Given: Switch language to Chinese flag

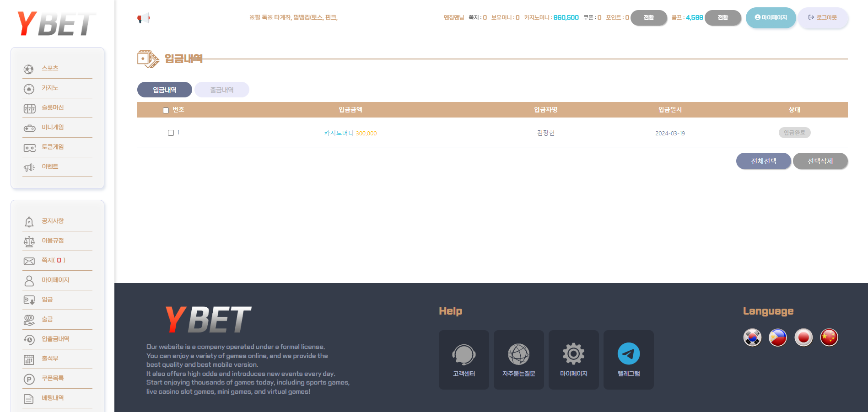Looking at the screenshot, I should click(829, 337).
